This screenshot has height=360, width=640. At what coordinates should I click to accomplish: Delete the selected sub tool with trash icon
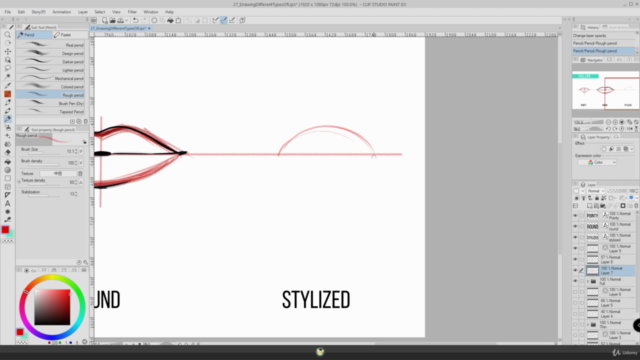85,121
